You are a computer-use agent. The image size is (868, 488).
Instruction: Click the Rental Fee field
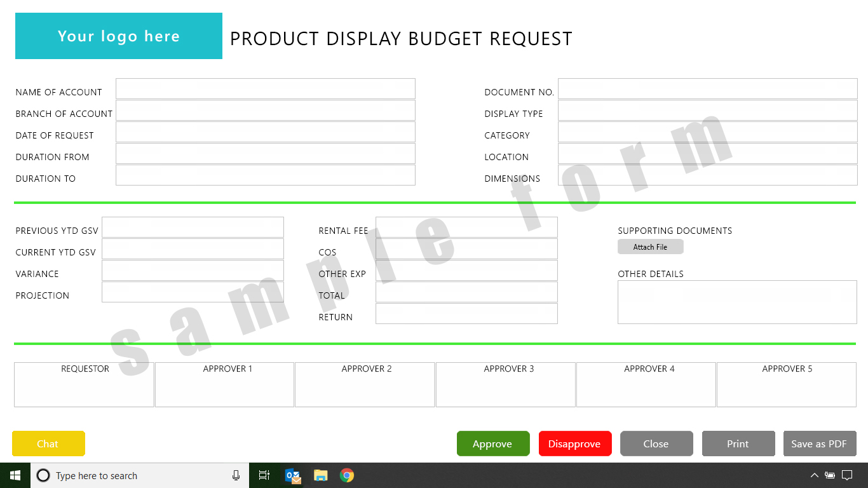point(466,227)
